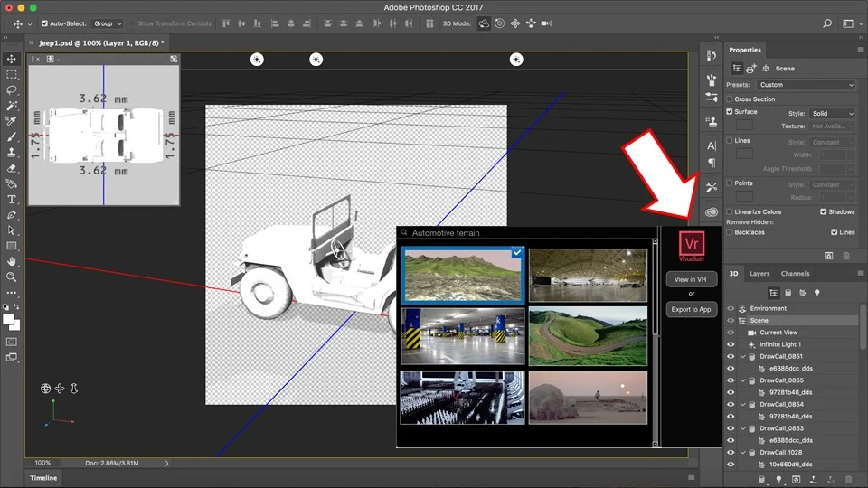Collapse the DrawCall_0854 tree item
Image resolution: width=868 pixels, height=488 pixels.
point(743,405)
